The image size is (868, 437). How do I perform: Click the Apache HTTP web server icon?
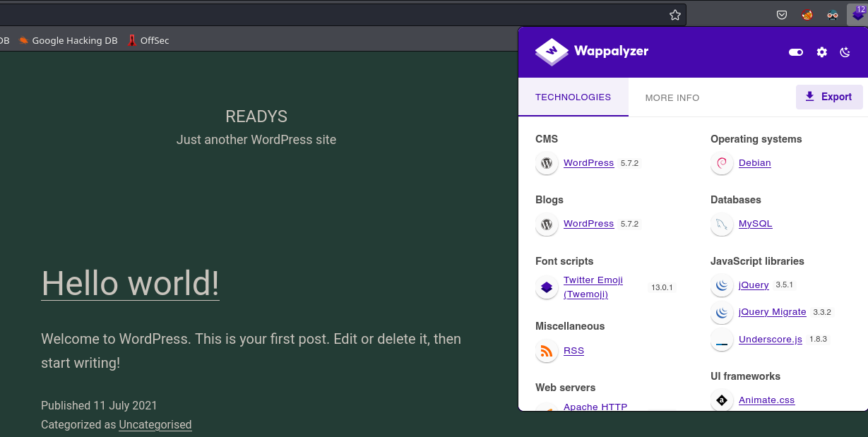pos(546,407)
